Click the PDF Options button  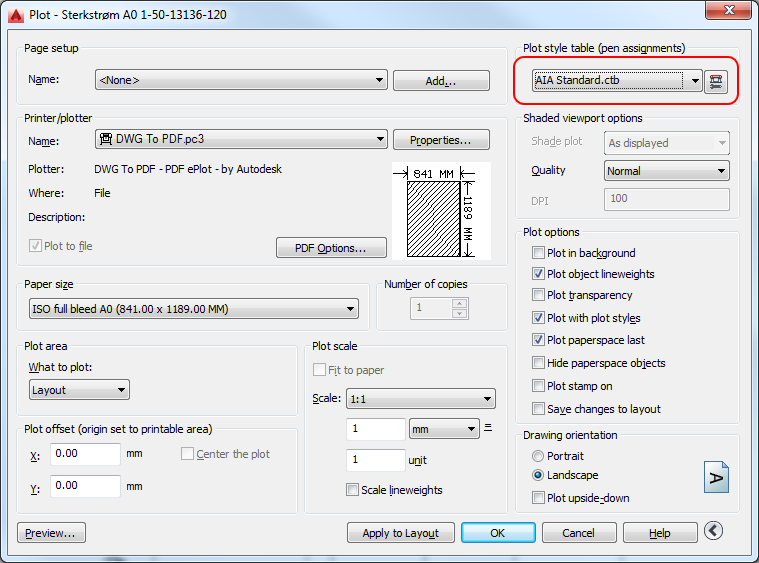coord(332,248)
